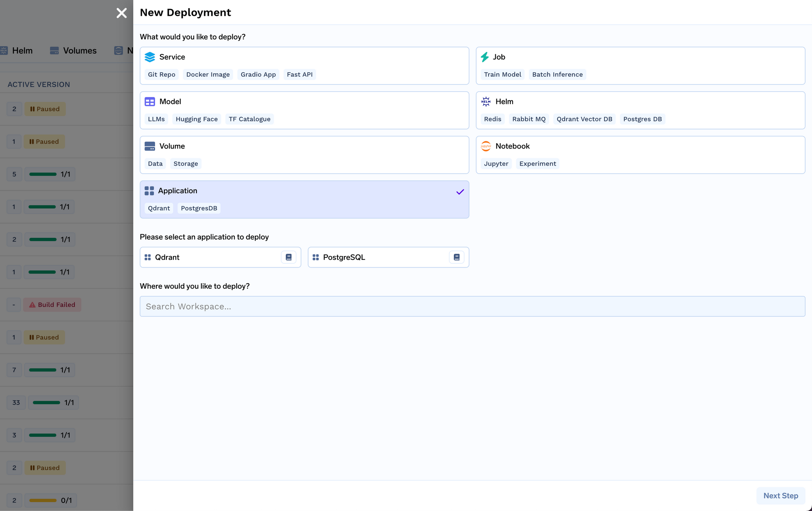Click the Service stacked layers icon

[150, 57]
